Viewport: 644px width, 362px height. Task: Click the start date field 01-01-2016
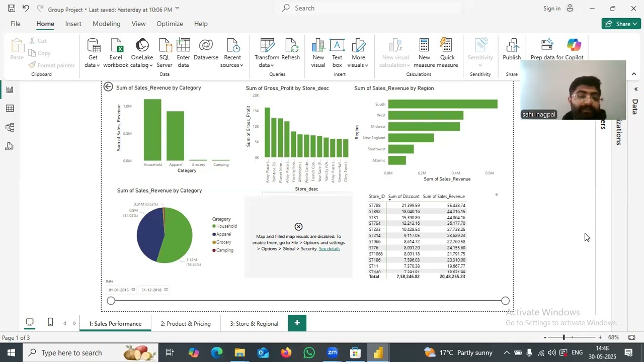click(x=121, y=290)
